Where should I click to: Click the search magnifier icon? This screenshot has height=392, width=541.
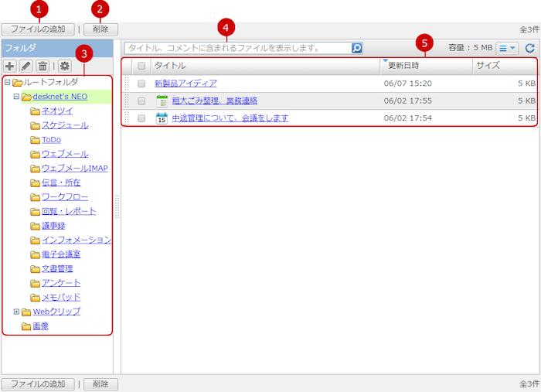[x=356, y=48]
